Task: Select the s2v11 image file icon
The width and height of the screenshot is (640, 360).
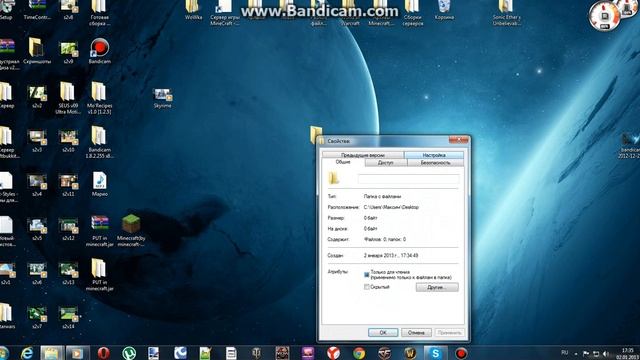Action: point(68,184)
